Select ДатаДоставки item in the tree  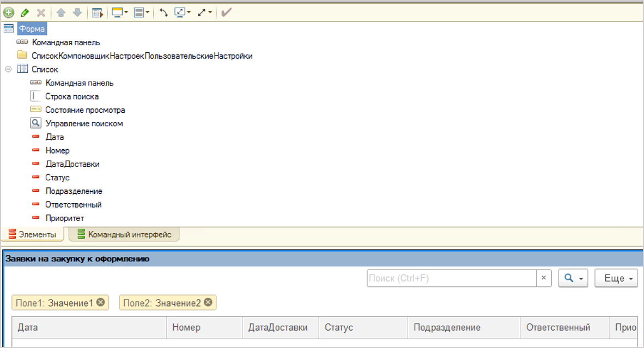coord(72,164)
